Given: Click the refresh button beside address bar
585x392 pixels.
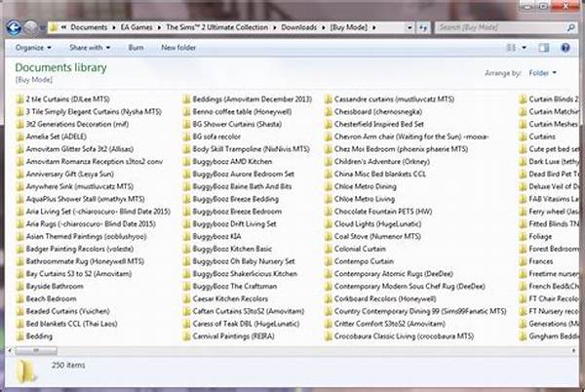Looking at the screenshot, I should click(423, 27).
